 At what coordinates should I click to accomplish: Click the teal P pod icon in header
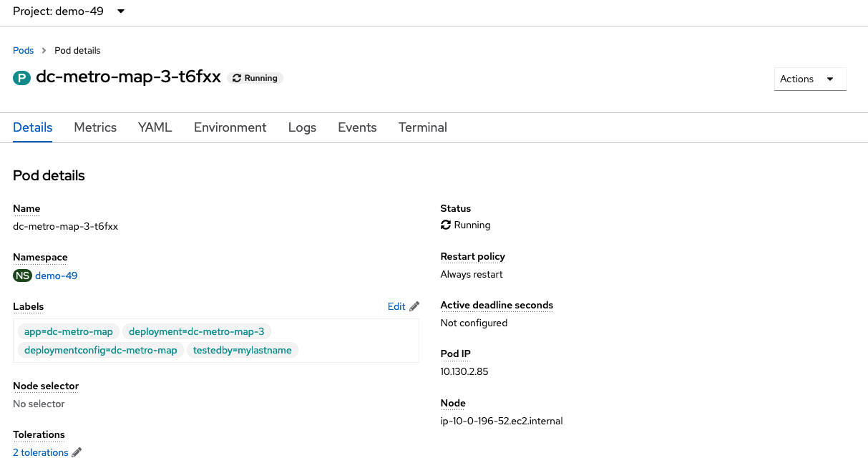click(21, 78)
